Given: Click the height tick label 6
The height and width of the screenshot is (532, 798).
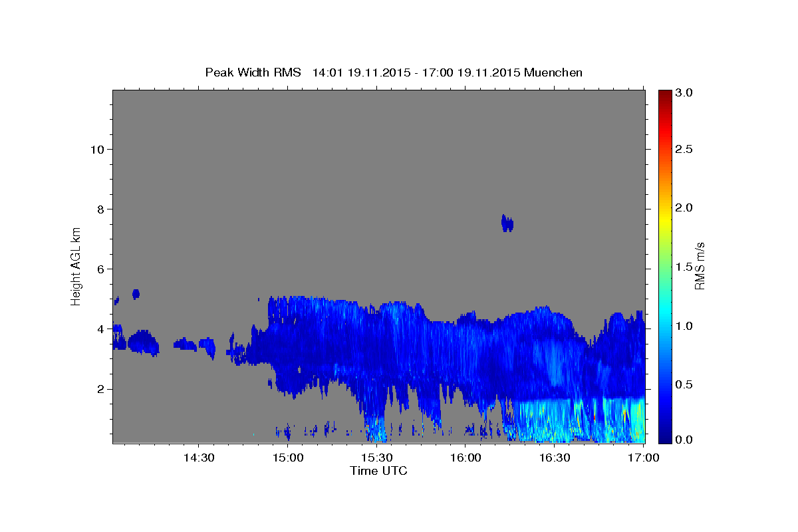Looking at the screenshot, I should click(100, 269).
